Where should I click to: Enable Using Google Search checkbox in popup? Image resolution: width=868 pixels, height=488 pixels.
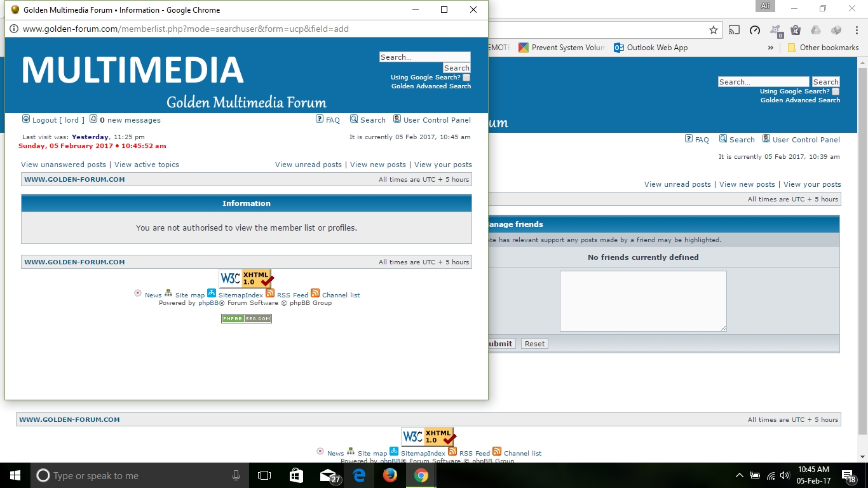tap(466, 78)
